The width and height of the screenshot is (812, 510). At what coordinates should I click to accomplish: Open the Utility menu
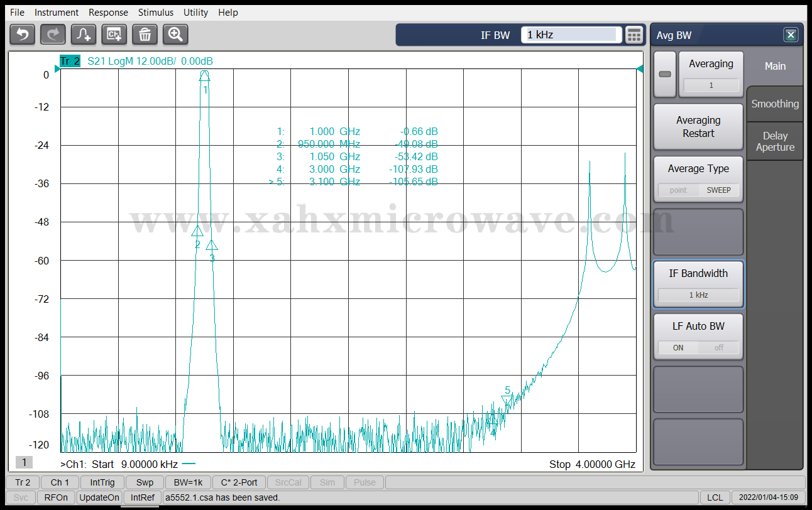pyautogui.click(x=196, y=12)
